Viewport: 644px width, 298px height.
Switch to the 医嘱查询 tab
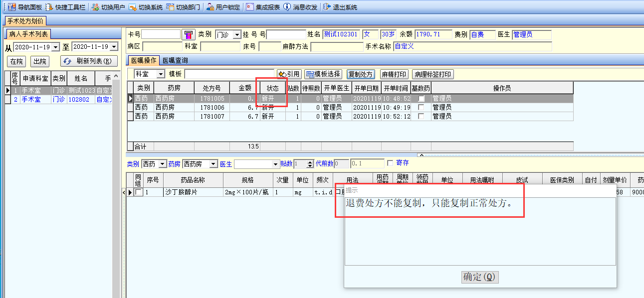coord(175,60)
